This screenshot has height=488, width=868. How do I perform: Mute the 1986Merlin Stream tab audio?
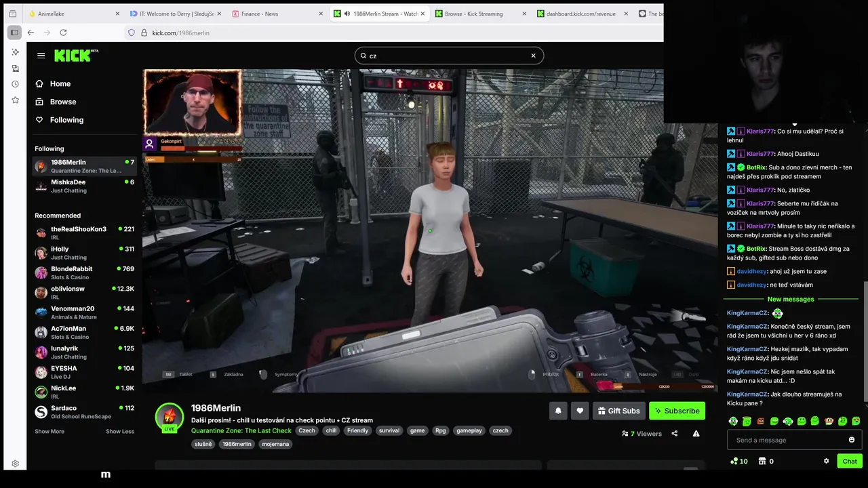[347, 14]
